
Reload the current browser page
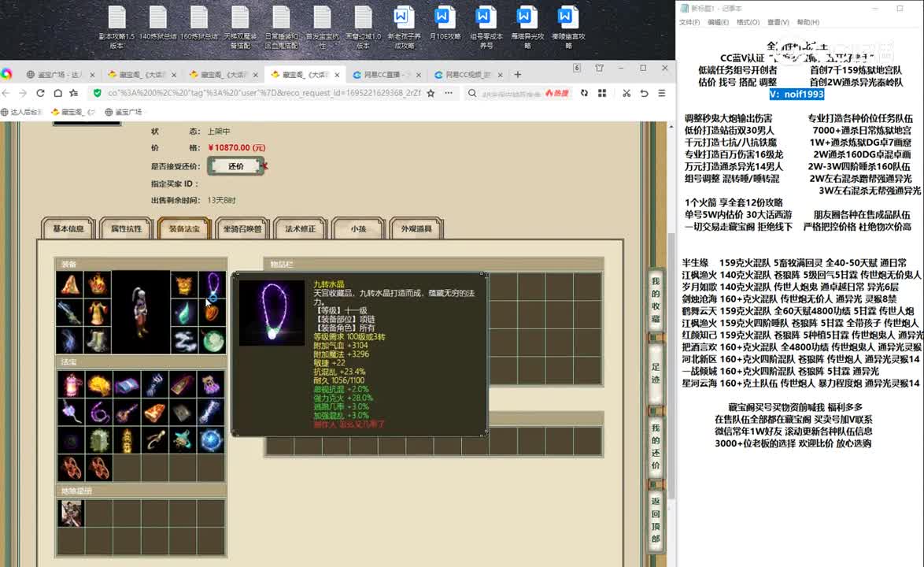(x=40, y=93)
